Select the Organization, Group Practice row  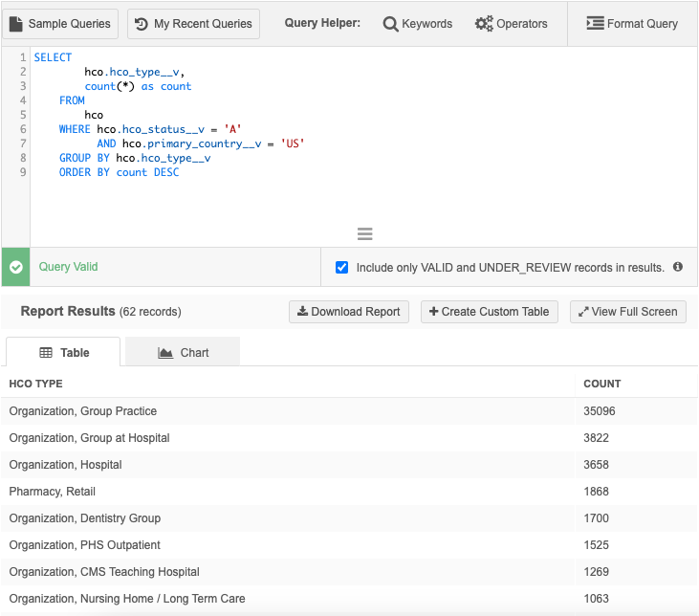click(83, 411)
